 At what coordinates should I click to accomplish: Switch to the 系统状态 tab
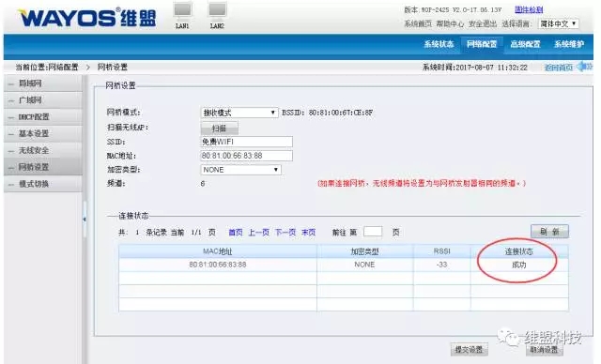(439, 44)
